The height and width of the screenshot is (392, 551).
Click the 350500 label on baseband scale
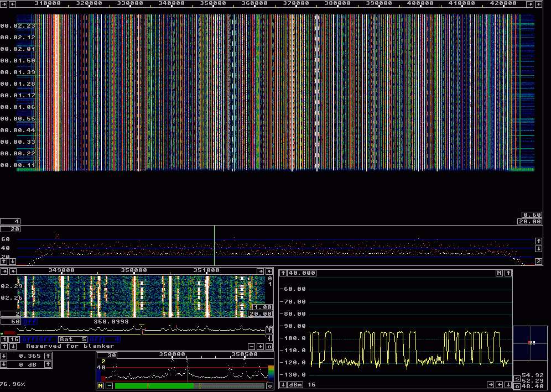(245, 354)
